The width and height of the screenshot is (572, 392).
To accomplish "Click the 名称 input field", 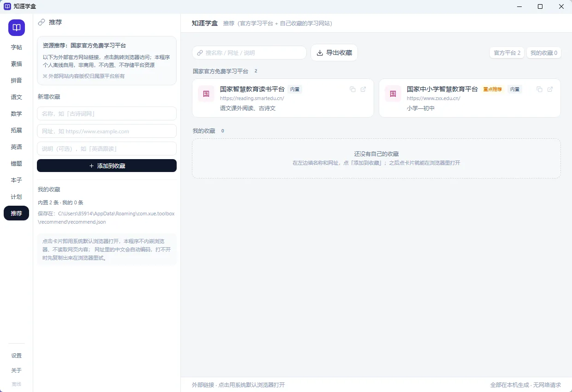I will click(x=107, y=113).
